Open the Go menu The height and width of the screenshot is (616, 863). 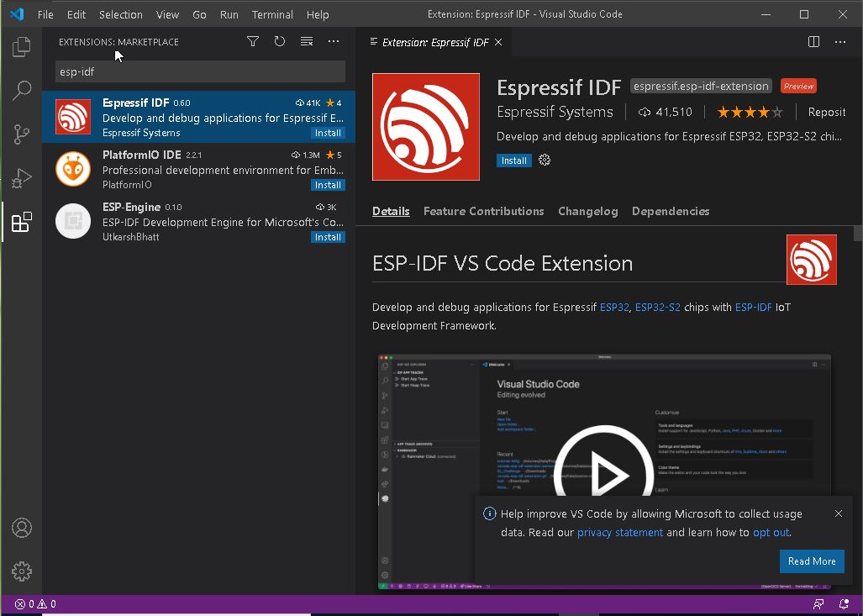pyautogui.click(x=199, y=14)
